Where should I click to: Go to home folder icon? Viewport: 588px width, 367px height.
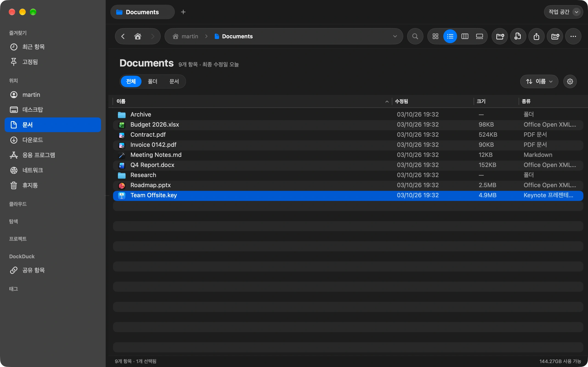point(138,36)
